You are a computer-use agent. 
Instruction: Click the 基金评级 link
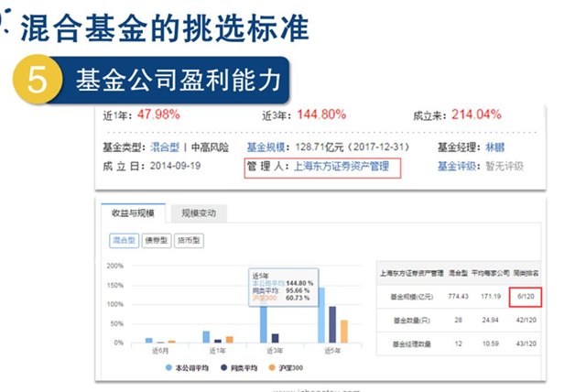(x=457, y=166)
